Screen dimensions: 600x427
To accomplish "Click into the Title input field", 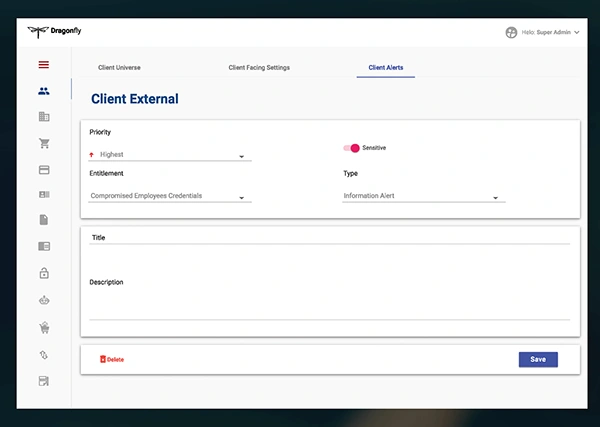I will (329, 238).
